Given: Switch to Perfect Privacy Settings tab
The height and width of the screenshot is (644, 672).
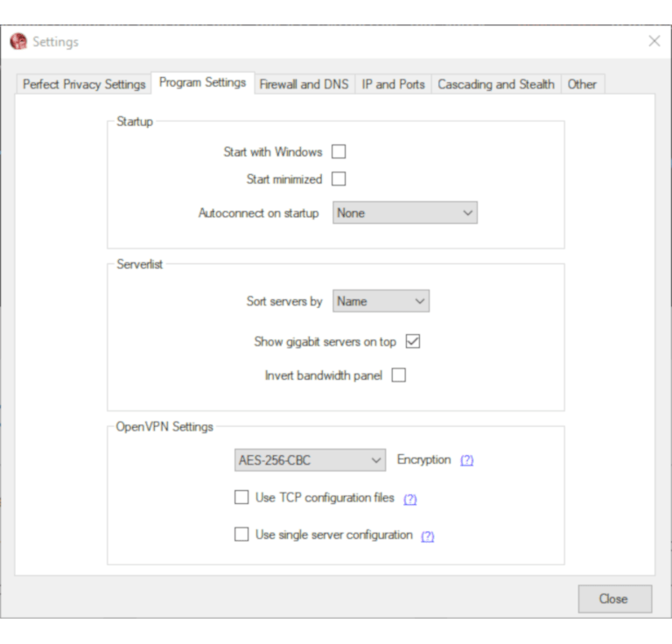Looking at the screenshot, I should tap(84, 84).
